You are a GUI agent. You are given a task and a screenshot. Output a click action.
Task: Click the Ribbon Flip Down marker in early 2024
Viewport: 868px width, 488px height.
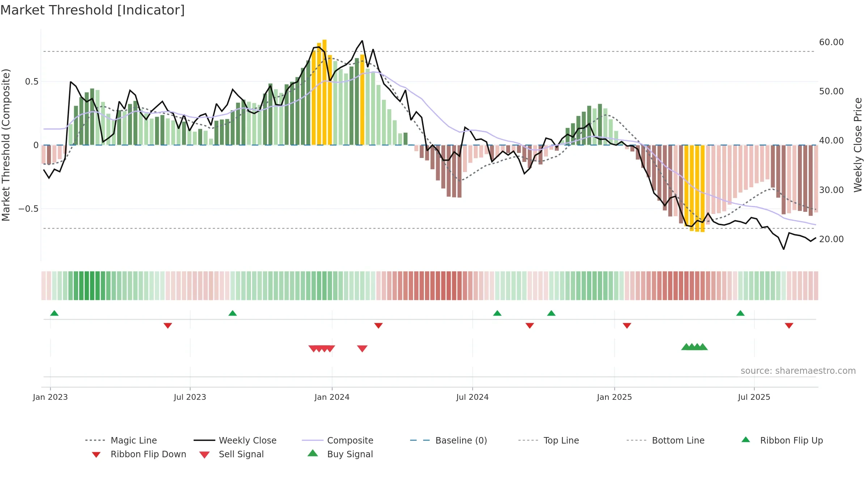tap(378, 326)
